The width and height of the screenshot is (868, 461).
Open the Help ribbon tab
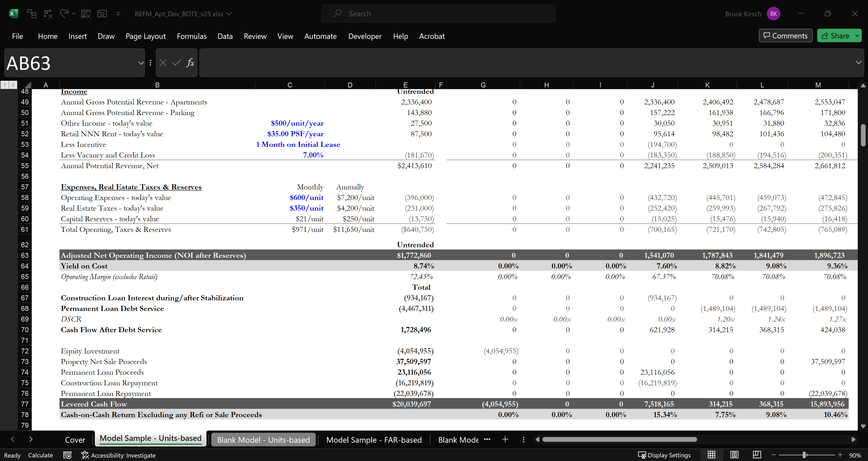pos(400,36)
